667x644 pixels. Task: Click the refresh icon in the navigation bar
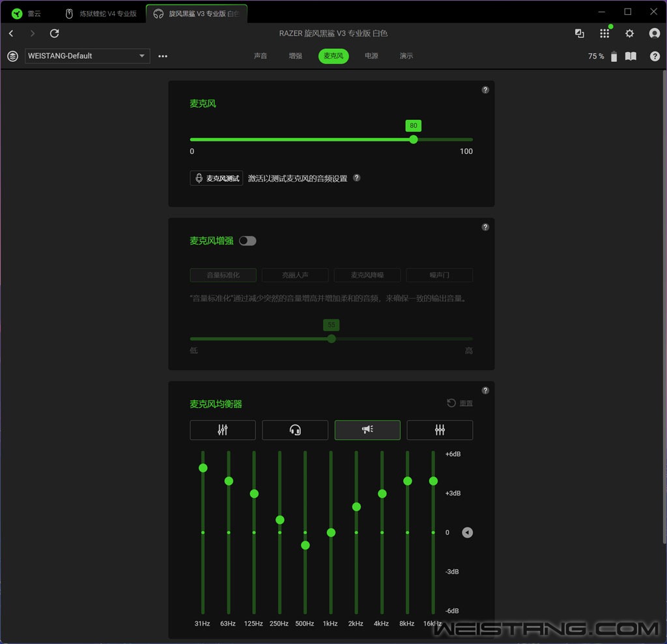coord(55,33)
